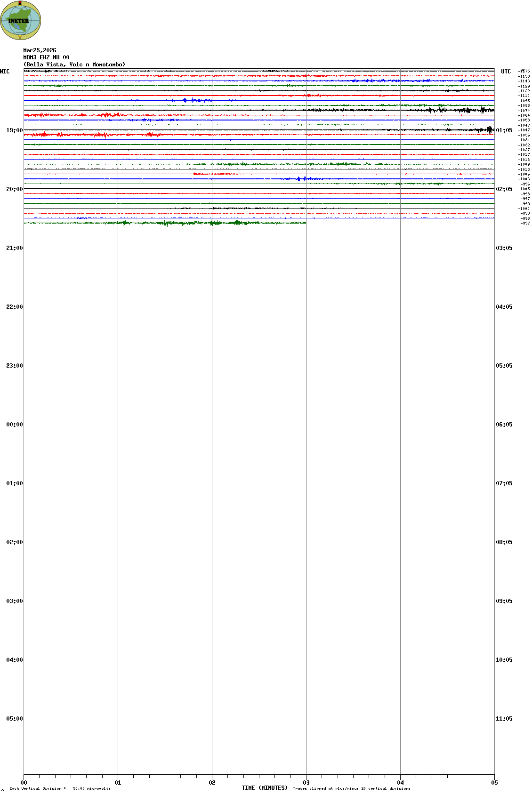Click the 03 minute tick label on bottom axis
The image size is (532, 795).
tap(306, 783)
